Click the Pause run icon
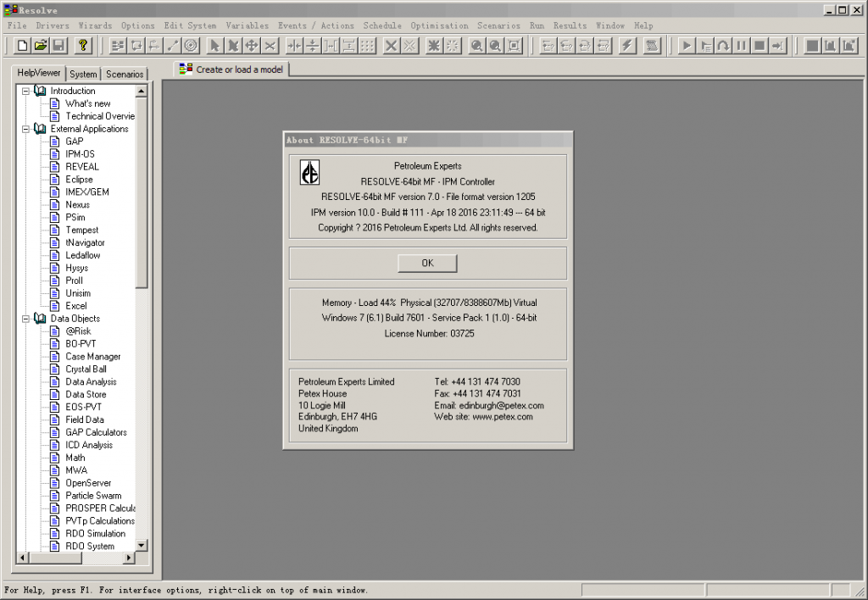This screenshot has width=868, height=600. [x=741, y=46]
